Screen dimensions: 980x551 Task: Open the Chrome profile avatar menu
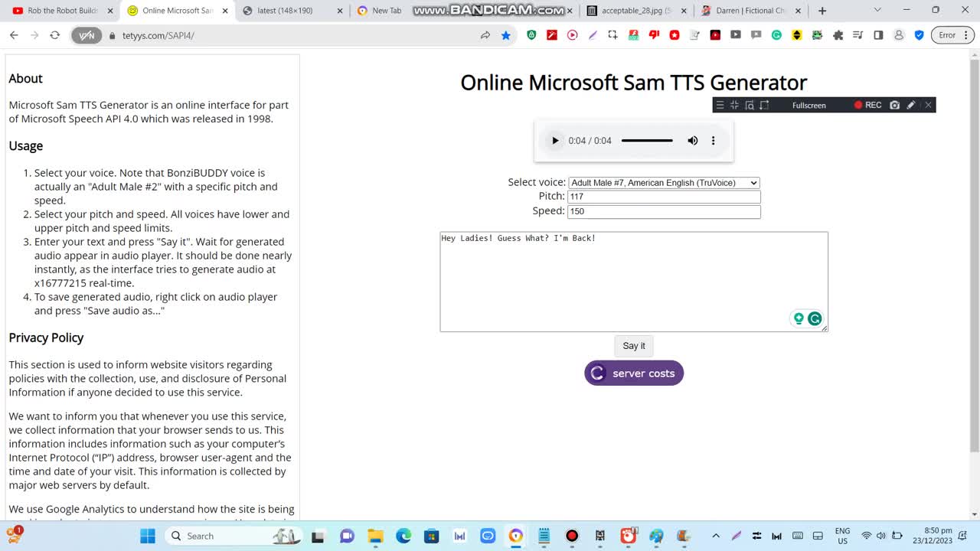(899, 35)
